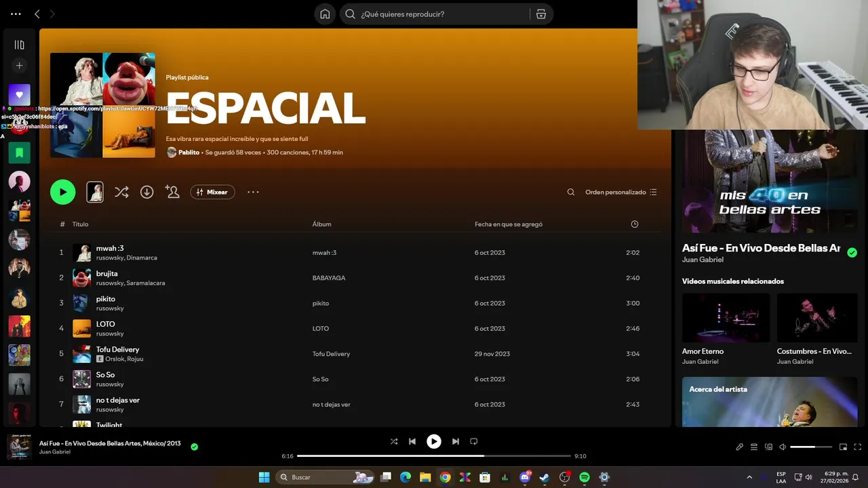868x488 pixels.
Task: Open the miniplayer icon
Action: point(843,447)
